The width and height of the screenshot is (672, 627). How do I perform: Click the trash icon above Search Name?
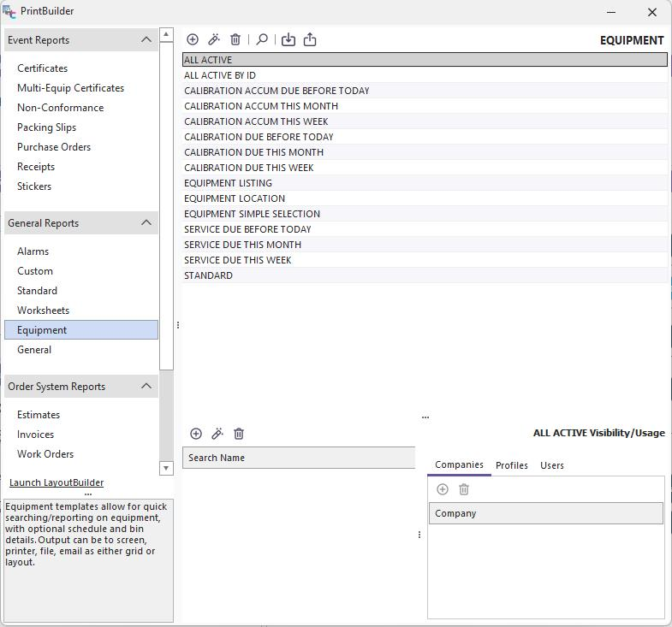pos(239,434)
